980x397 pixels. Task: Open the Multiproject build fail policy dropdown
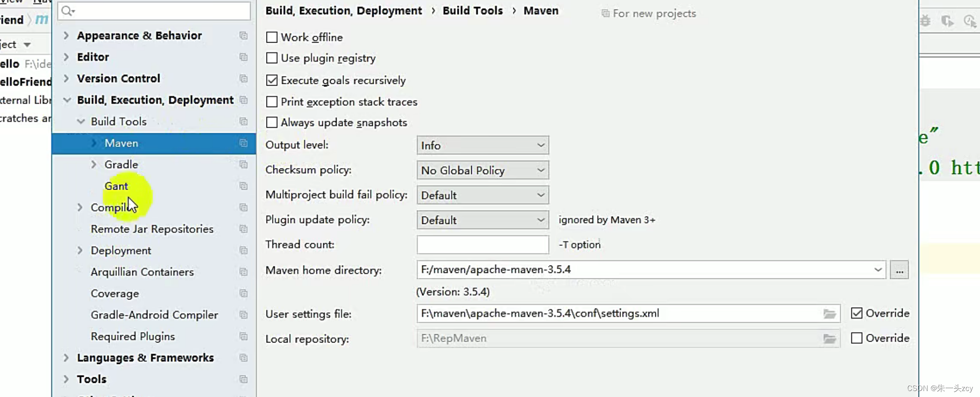click(x=483, y=195)
